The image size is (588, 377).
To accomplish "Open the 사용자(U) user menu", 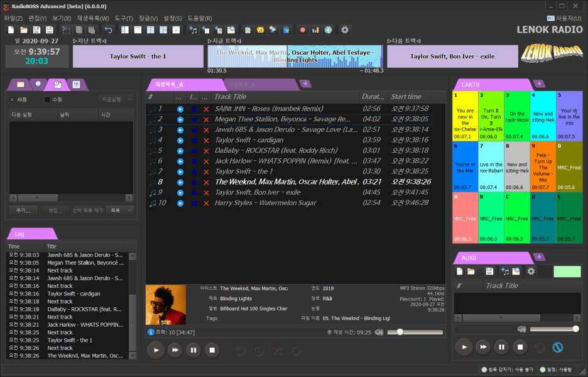I will (564, 18).
